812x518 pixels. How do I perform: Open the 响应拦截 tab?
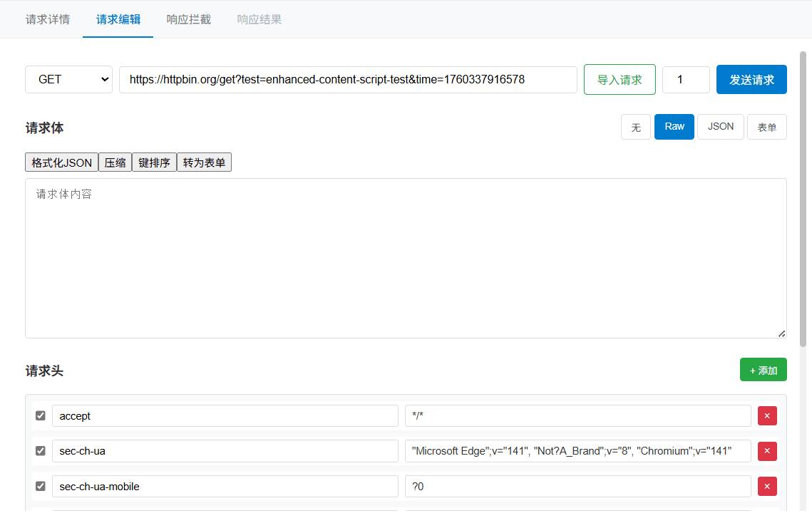coord(189,19)
